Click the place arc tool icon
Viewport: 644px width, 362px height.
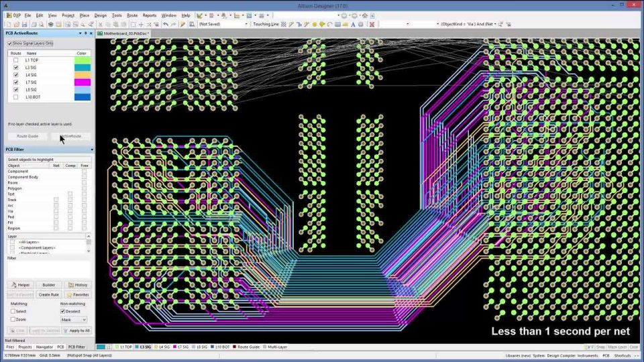(x=330, y=24)
